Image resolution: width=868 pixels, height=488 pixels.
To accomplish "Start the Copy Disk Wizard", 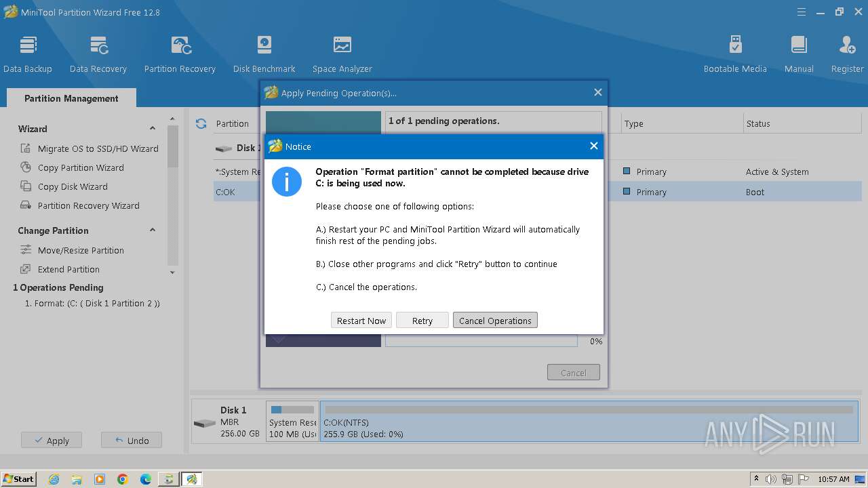I will 64,186.
